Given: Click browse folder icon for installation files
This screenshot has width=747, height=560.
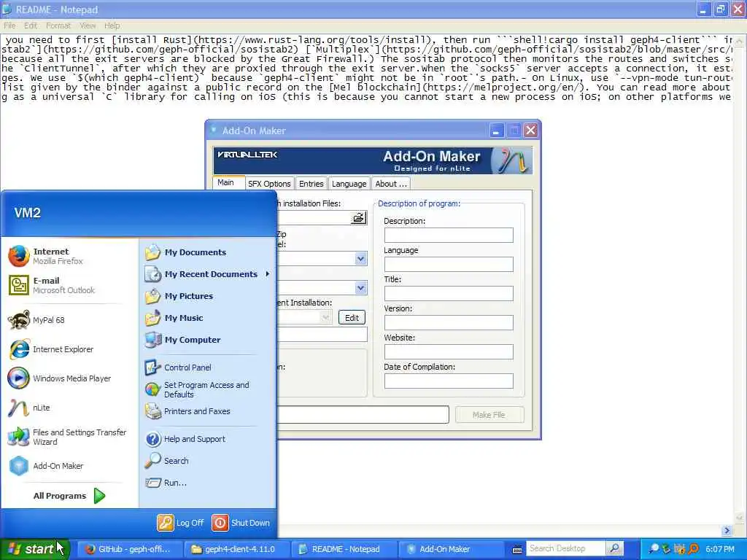Looking at the screenshot, I should pos(358,218).
